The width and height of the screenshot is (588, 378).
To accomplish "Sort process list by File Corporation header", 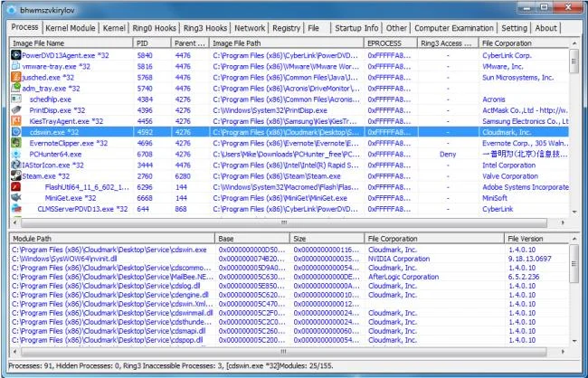I will point(524,43).
